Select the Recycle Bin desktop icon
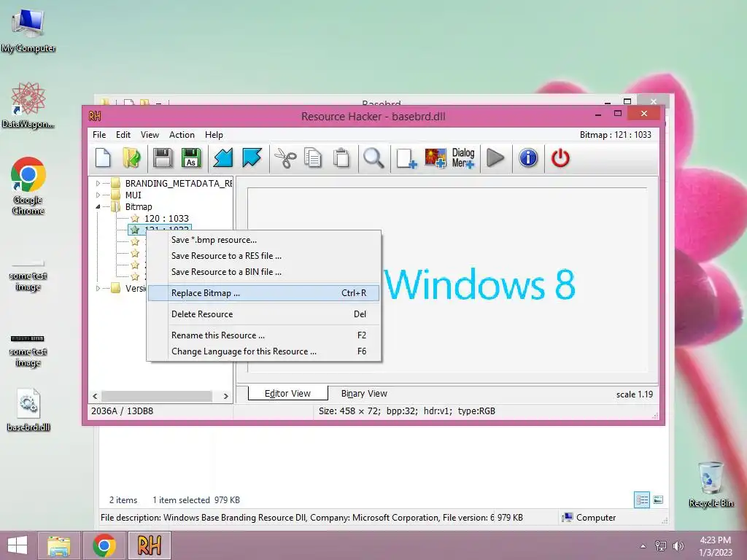This screenshot has width=747, height=560. point(711,485)
